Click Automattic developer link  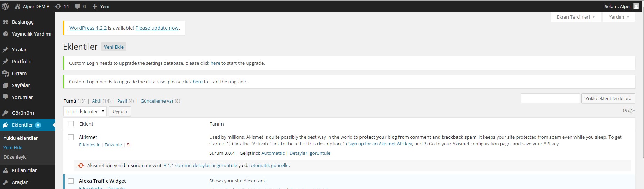point(273,153)
